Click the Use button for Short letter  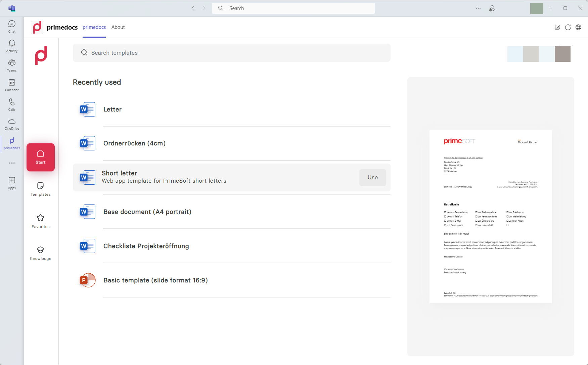pos(373,177)
